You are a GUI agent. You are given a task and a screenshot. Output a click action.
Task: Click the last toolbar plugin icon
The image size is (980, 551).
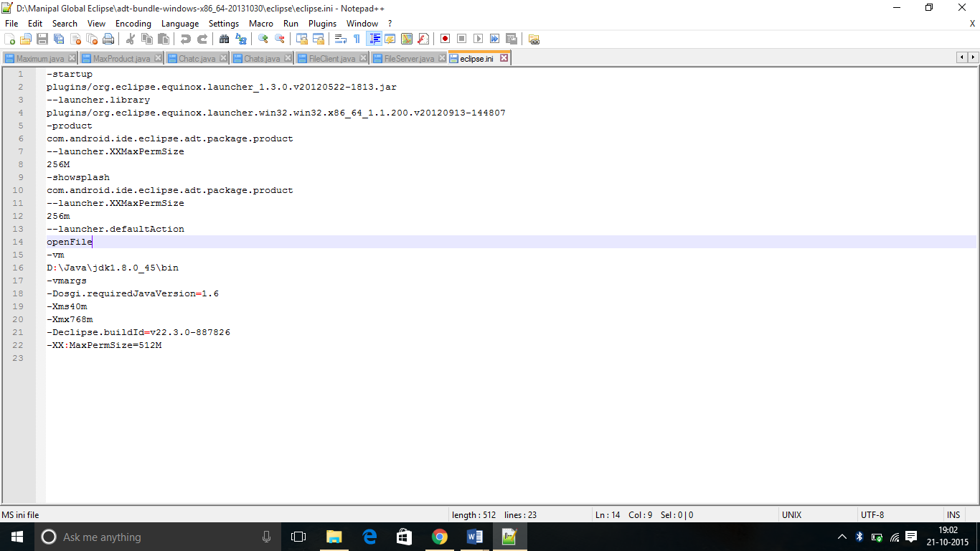pyautogui.click(x=534, y=39)
